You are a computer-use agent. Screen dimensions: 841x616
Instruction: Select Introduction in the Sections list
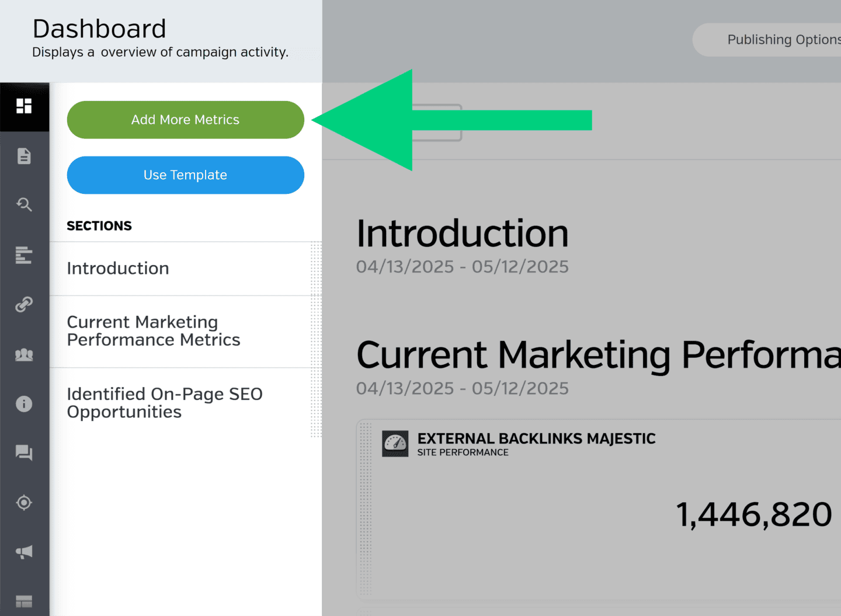118,269
